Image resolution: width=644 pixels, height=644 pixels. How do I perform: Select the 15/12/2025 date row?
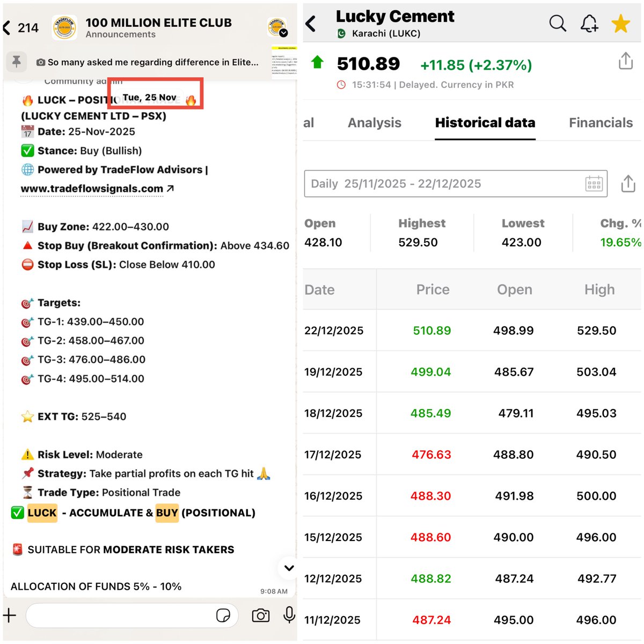pos(472,537)
